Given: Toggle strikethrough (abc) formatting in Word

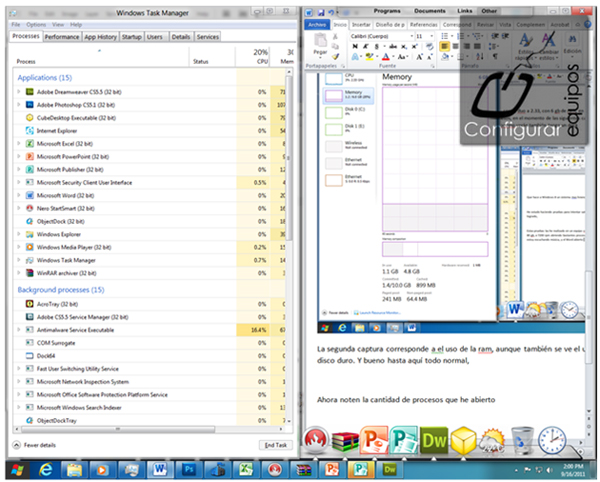Looking at the screenshot, I should click(393, 46).
